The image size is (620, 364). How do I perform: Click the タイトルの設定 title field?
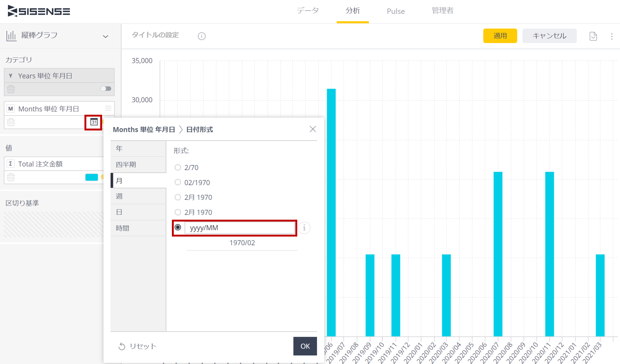point(155,35)
